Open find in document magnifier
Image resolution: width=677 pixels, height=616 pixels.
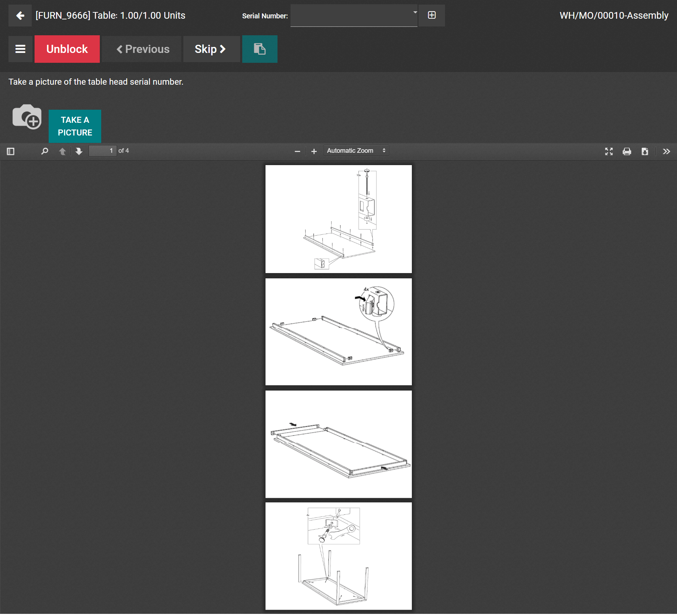tap(44, 151)
